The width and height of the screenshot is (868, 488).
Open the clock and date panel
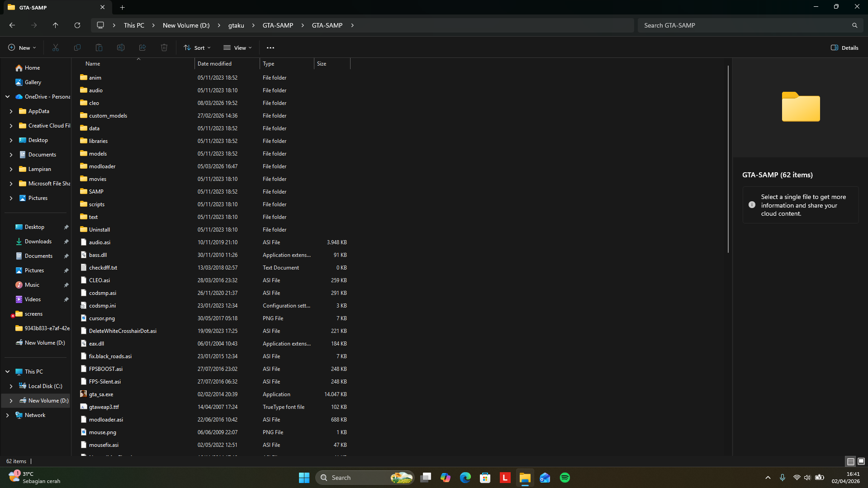[845, 478]
